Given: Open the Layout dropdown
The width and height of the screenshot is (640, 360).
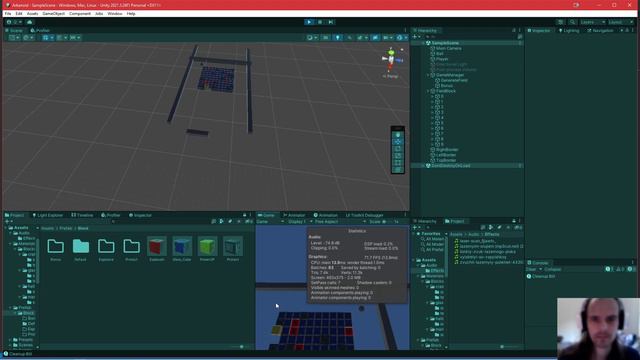Looking at the screenshot, I should coord(621,22).
